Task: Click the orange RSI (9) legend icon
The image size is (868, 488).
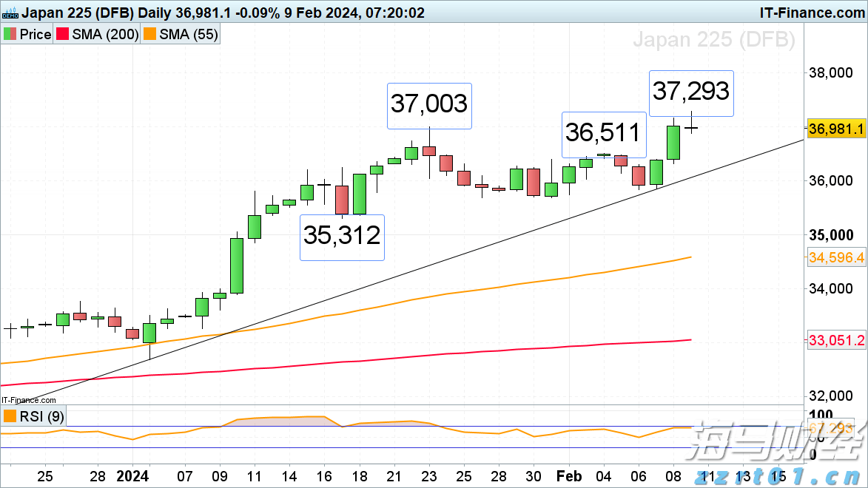Action: click(x=10, y=416)
